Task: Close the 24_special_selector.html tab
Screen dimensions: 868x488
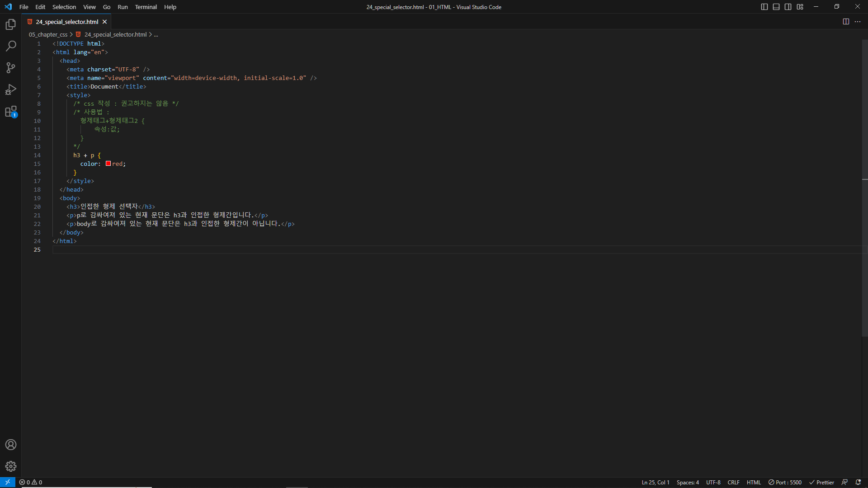Action: pos(105,22)
